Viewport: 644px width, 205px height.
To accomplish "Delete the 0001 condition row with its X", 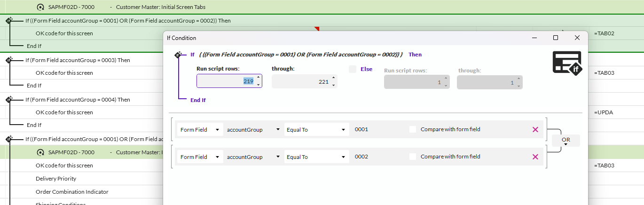I will coord(535,129).
